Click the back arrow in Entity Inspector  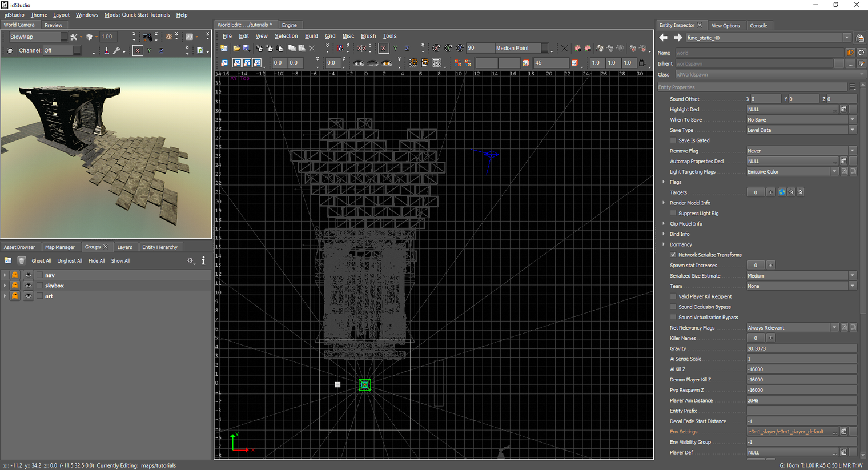click(x=663, y=38)
